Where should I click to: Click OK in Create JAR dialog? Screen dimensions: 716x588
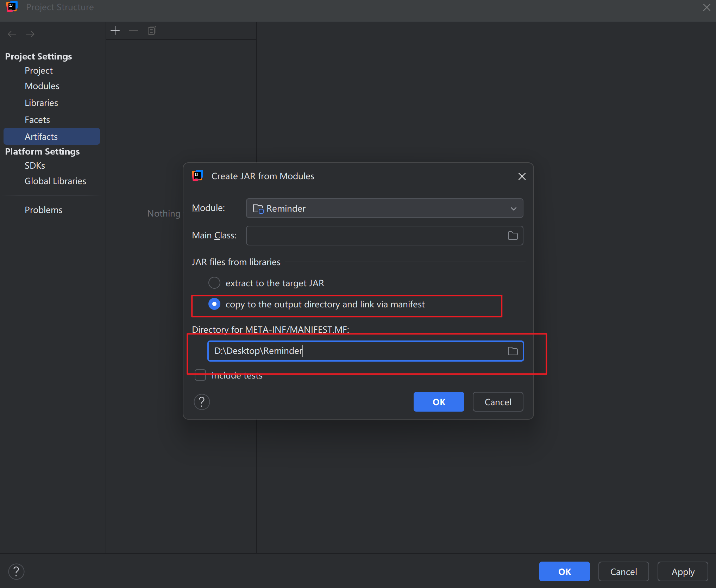coord(439,402)
